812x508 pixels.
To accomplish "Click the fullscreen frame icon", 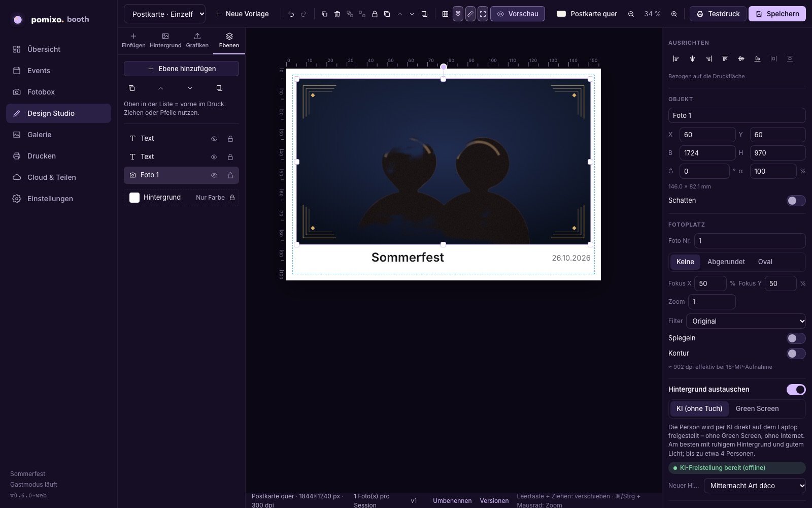I will [x=483, y=14].
